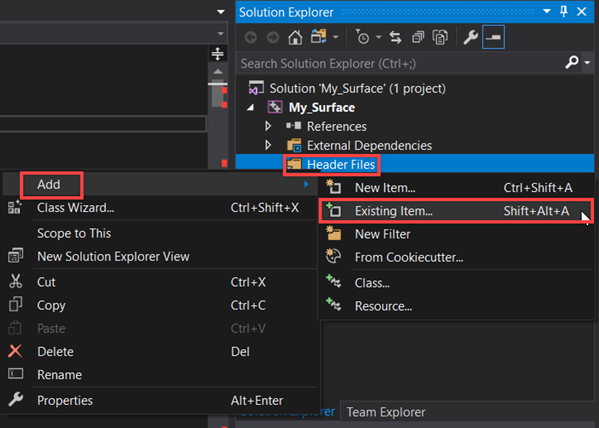The width and height of the screenshot is (599, 428).
Task: Click the Pending Changes Filter clock icon
Action: 362,37
